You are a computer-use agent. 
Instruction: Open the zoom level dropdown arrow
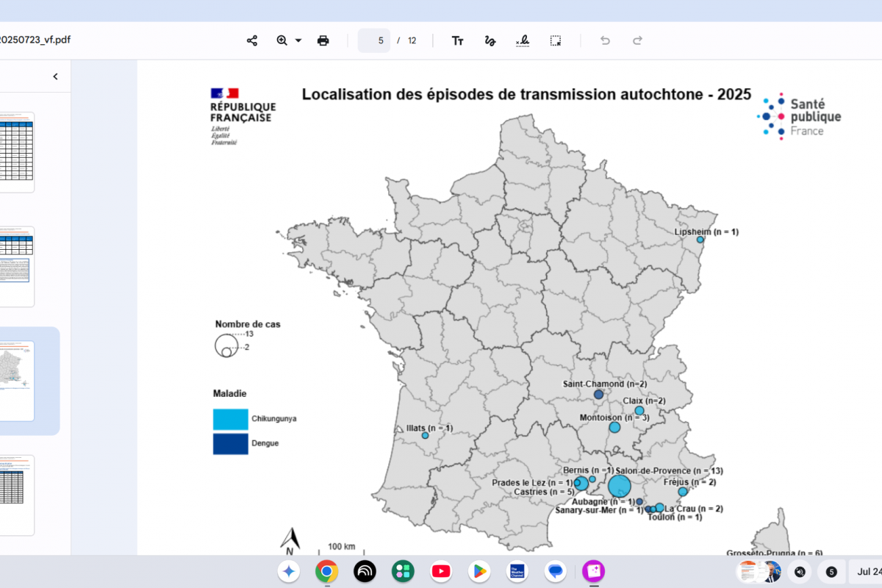point(298,40)
